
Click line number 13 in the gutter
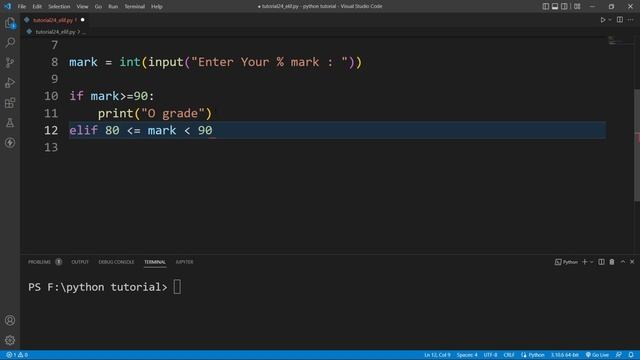click(51, 147)
